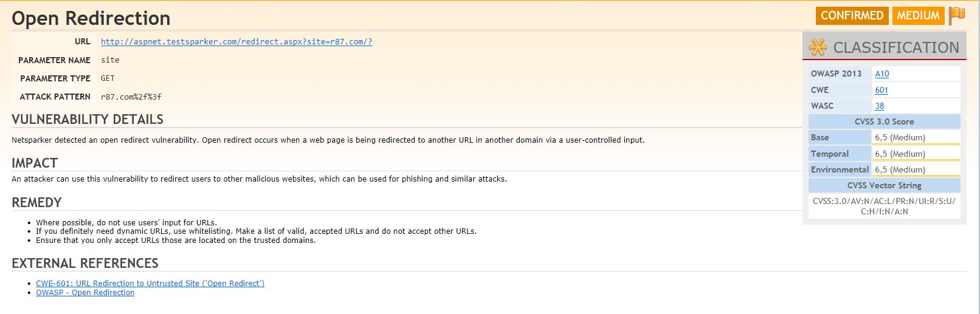The height and width of the screenshot is (314, 980).
Task: Open the OWASP – Open Redirection reference
Action: [x=85, y=293]
